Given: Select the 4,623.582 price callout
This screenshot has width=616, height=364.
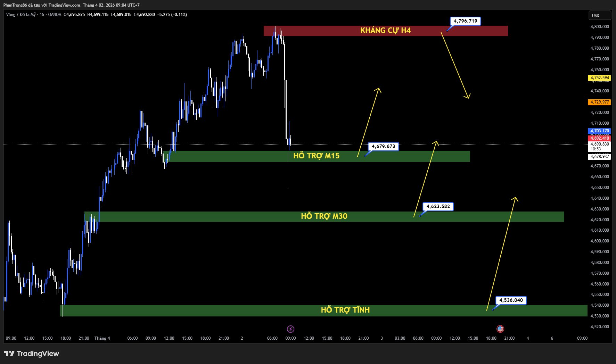Looking at the screenshot, I should click(438, 206).
